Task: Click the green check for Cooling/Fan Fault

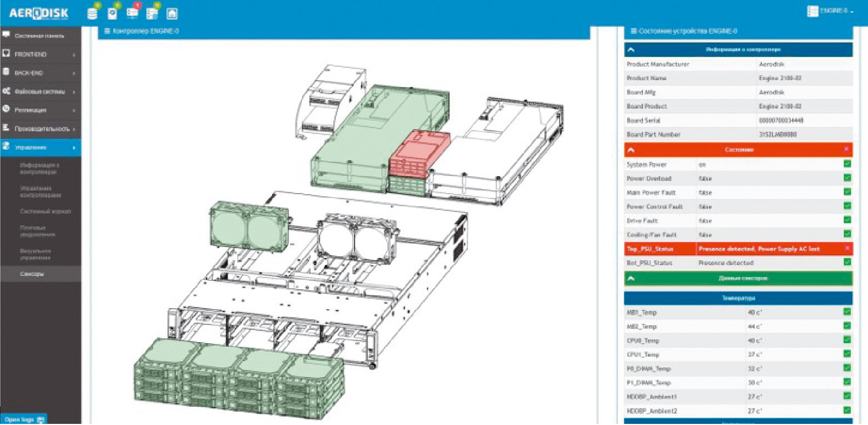Action: pyautogui.click(x=847, y=234)
